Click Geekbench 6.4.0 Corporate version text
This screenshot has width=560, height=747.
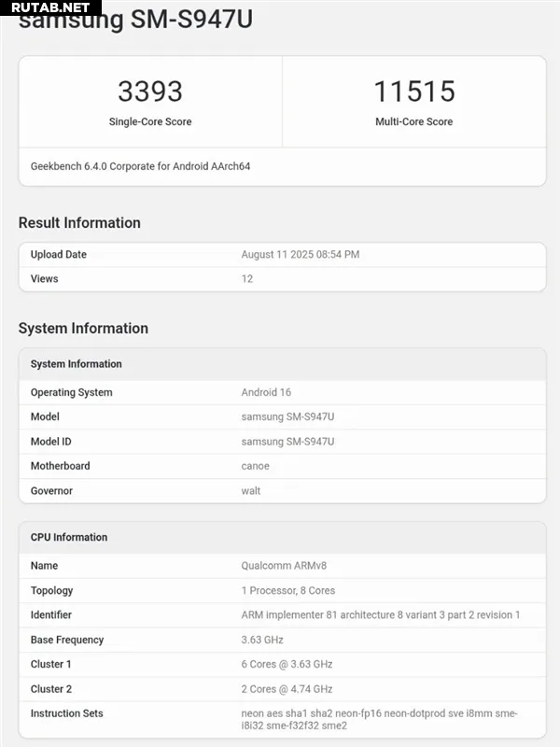141,166
